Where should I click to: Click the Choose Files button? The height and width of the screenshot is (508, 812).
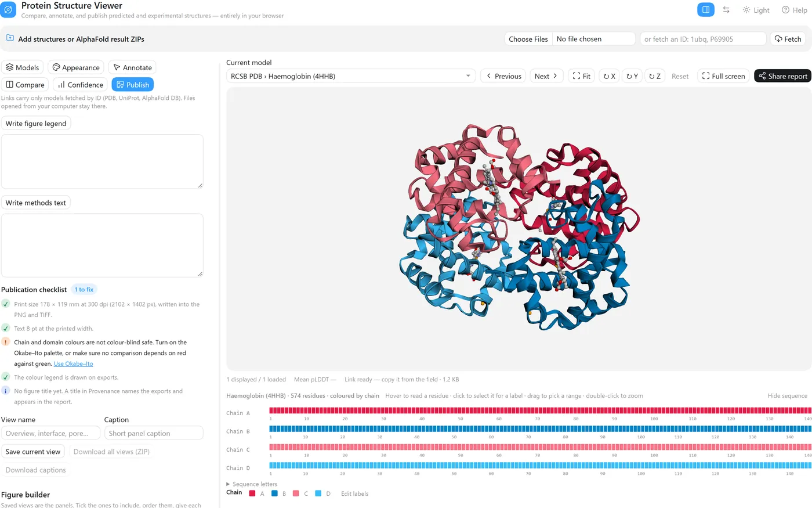point(528,39)
